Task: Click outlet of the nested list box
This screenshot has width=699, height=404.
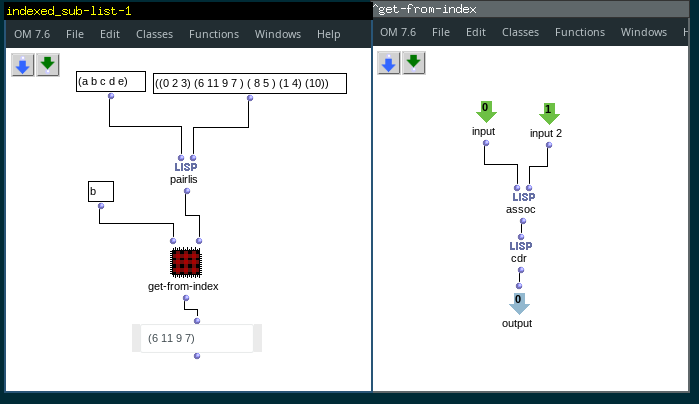Action: point(250,98)
